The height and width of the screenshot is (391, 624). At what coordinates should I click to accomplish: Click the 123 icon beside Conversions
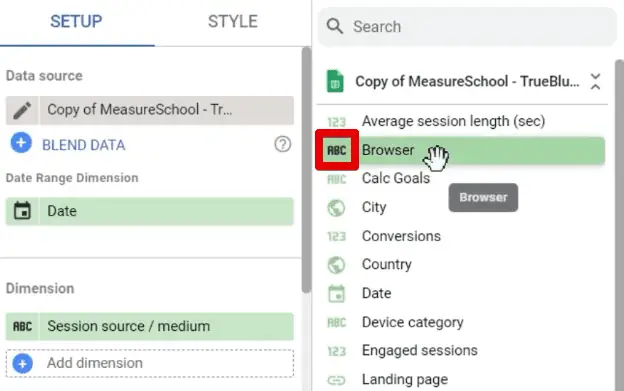[x=337, y=237]
